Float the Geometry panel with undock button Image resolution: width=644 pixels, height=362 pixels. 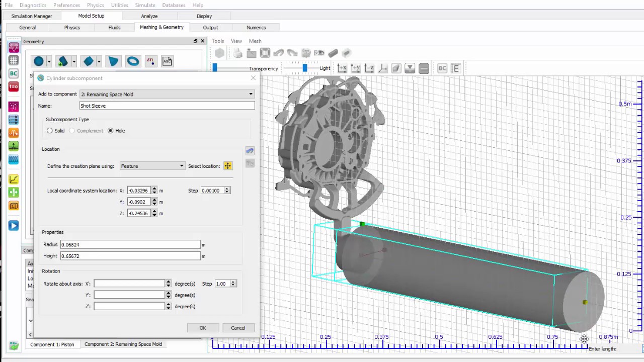196,41
